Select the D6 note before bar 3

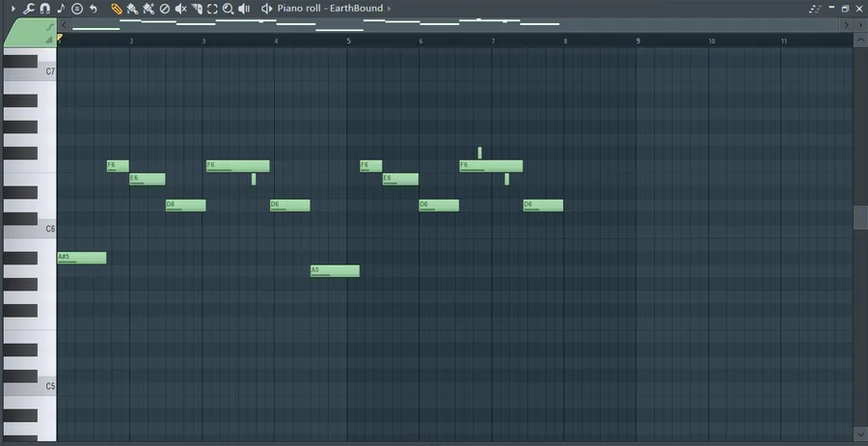(186, 205)
